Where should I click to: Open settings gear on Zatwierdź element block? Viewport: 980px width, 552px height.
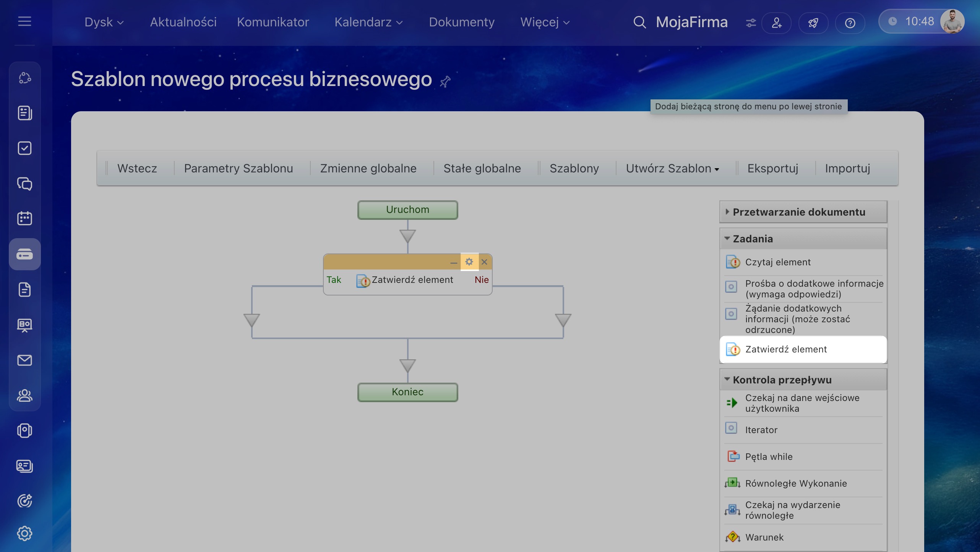tap(469, 262)
